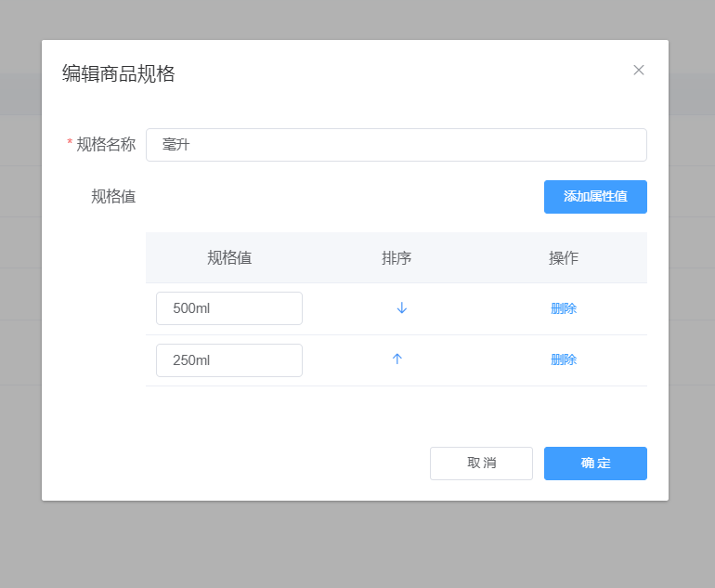Click the 规格值 table column header
715x588 pixels.
click(229, 257)
